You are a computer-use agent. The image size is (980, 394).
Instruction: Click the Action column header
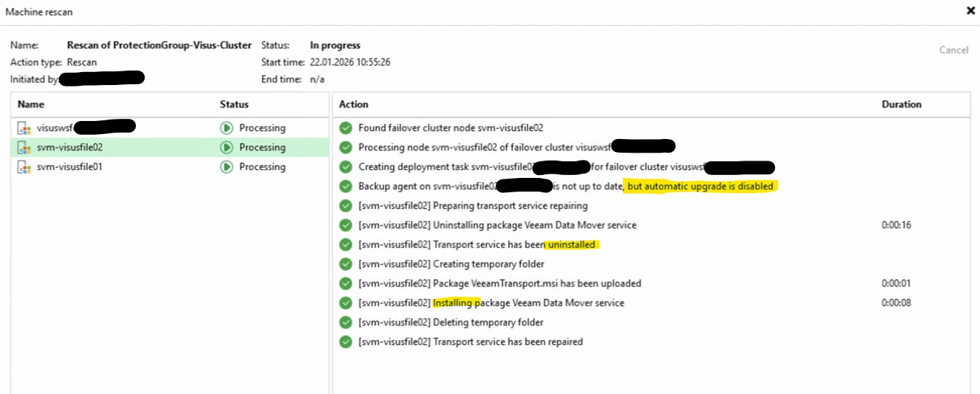[x=354, y=104]
